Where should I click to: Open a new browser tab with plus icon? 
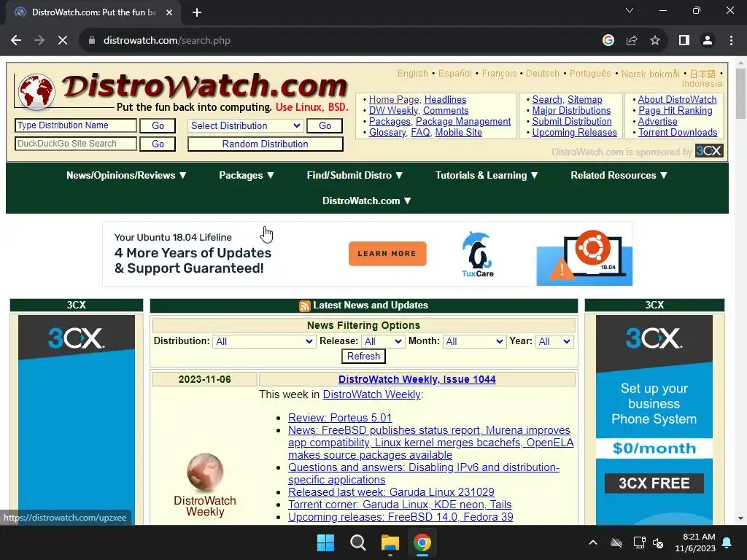(197, 12)
